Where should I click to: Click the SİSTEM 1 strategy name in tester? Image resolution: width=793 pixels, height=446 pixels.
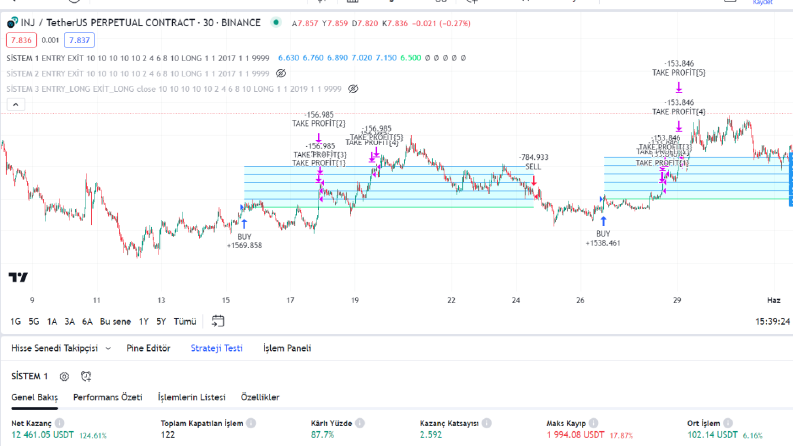(29, 376)
